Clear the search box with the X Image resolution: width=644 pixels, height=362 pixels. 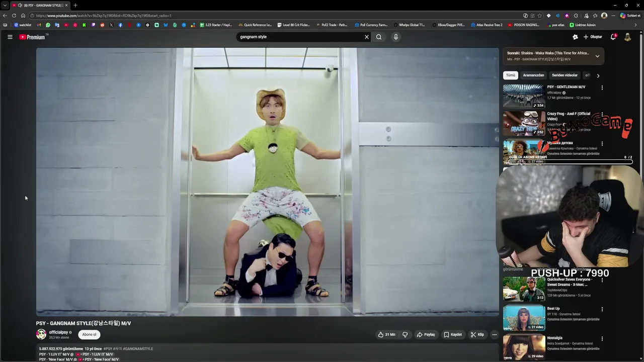click(367, 37)
